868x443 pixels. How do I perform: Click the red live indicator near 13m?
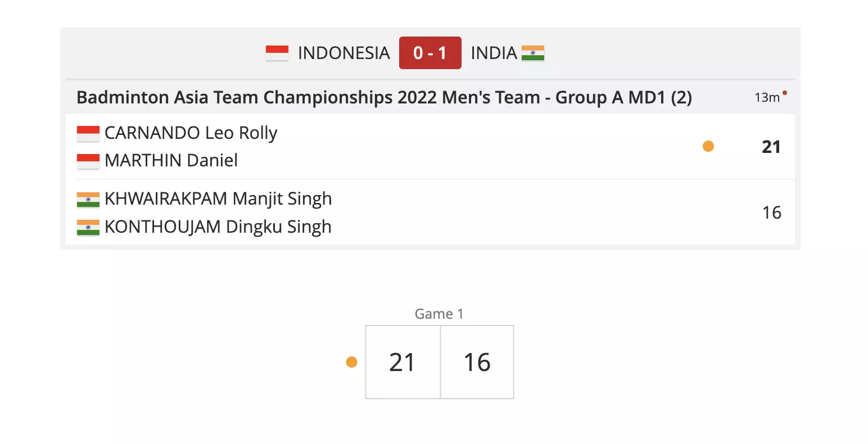[785, 93]
